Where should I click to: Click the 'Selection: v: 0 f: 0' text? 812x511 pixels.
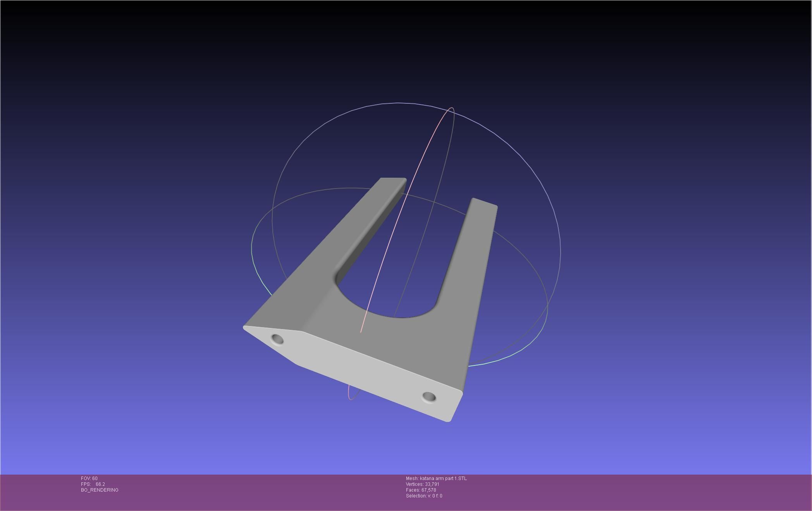(x=424, y=496)
